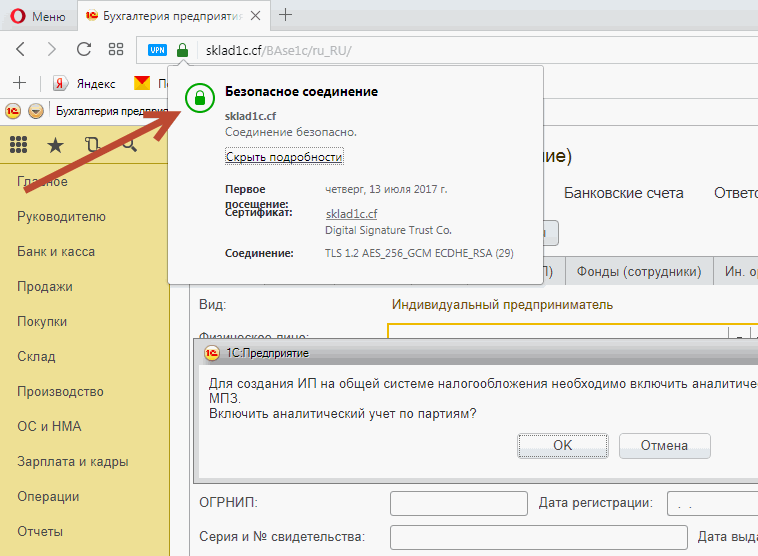Click green padlock in address bar
758x556 pixels.
tap(182, 50)
